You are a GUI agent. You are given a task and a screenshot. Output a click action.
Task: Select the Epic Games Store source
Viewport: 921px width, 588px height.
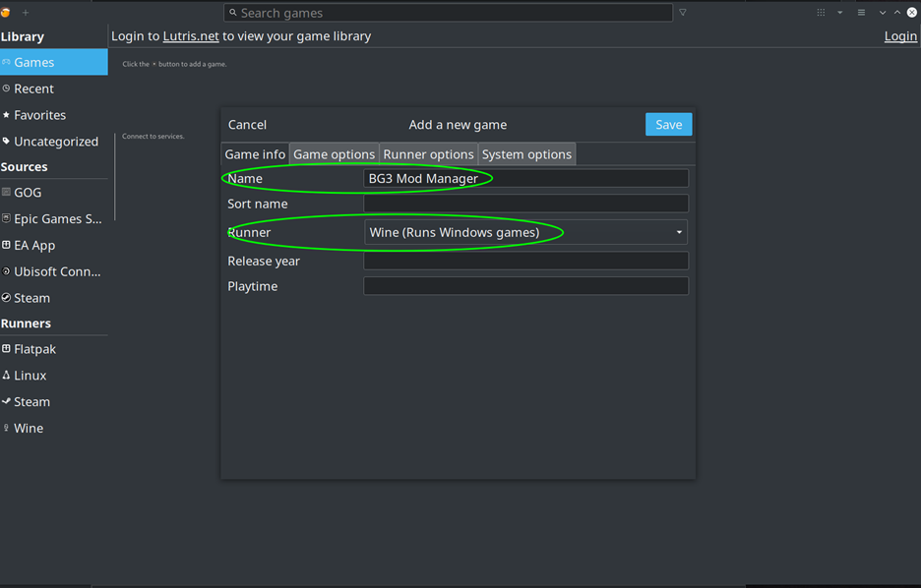pyautogui.click(x=57, y=219)
